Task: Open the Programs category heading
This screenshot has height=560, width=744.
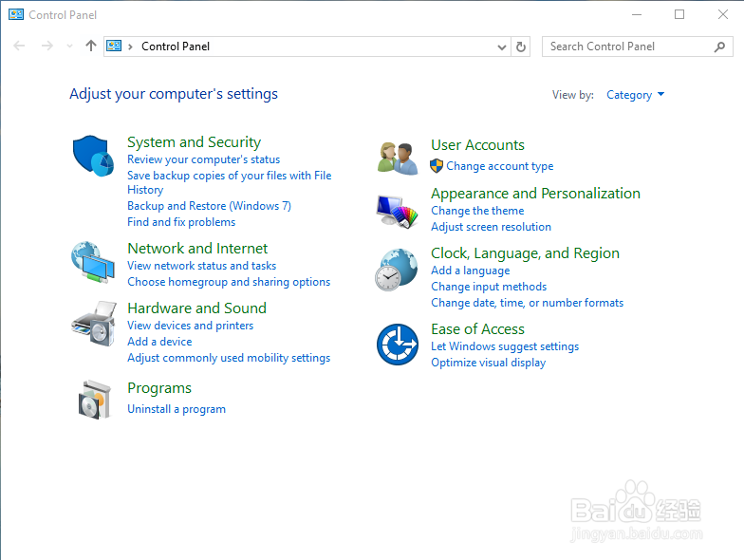Action: coord(159,388)
